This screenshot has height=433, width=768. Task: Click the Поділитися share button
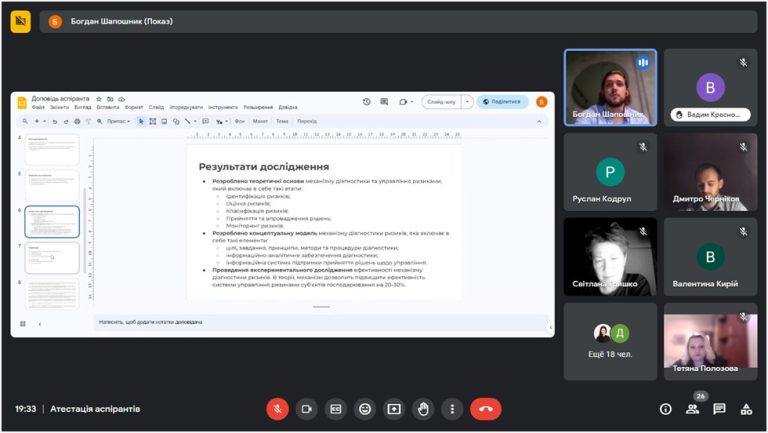(502, 102)
